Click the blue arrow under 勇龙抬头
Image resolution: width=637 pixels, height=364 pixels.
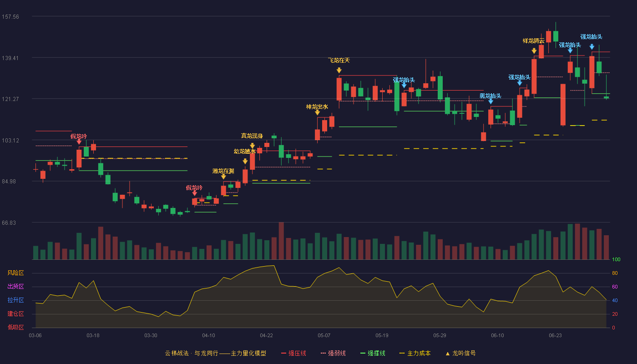pos(490,101)
